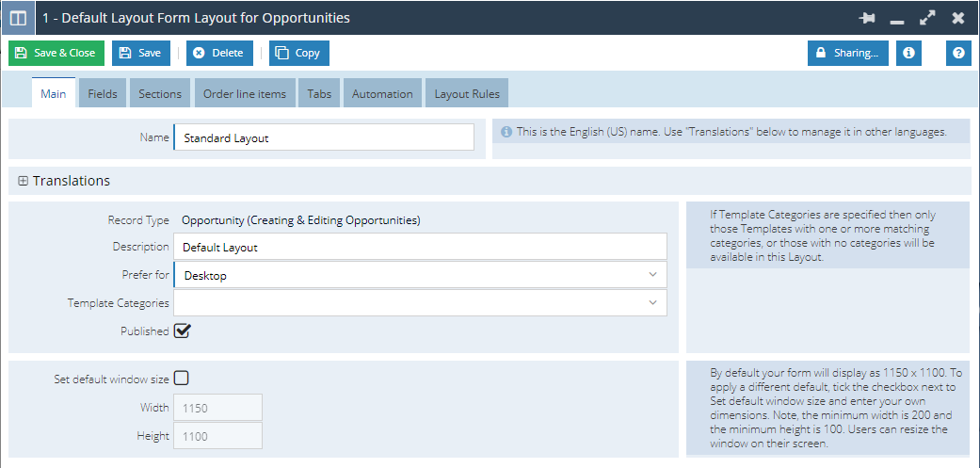Click the Save button
The image size is (980, 468).
tap(141, 53)
